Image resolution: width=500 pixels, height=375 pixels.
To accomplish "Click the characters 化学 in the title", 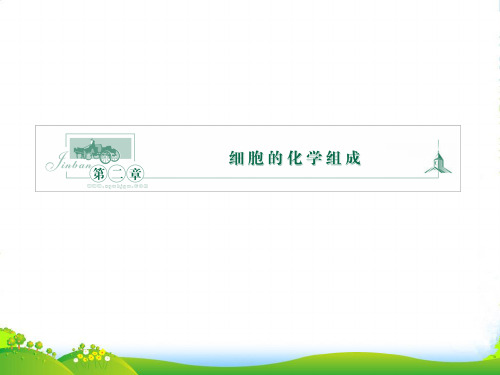I will pyautogui.click(x=304, y=158).
